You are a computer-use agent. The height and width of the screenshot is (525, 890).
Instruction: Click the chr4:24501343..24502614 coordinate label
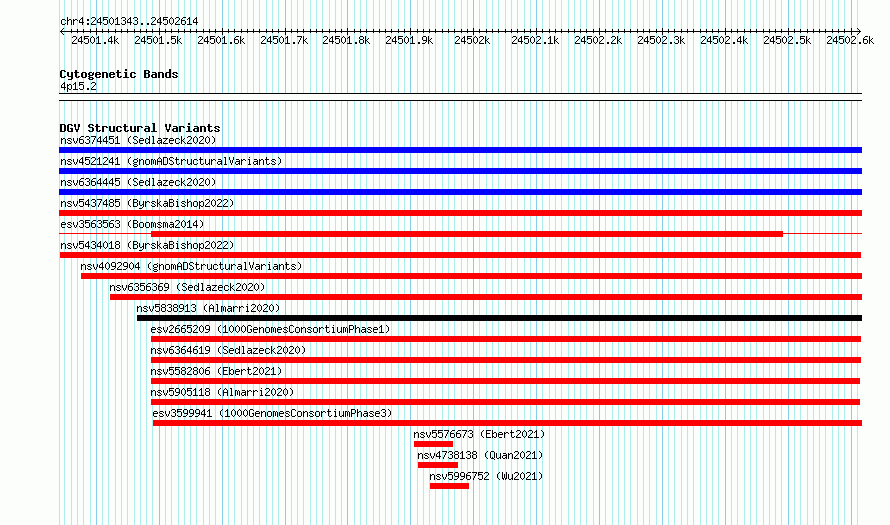point(129,22)
